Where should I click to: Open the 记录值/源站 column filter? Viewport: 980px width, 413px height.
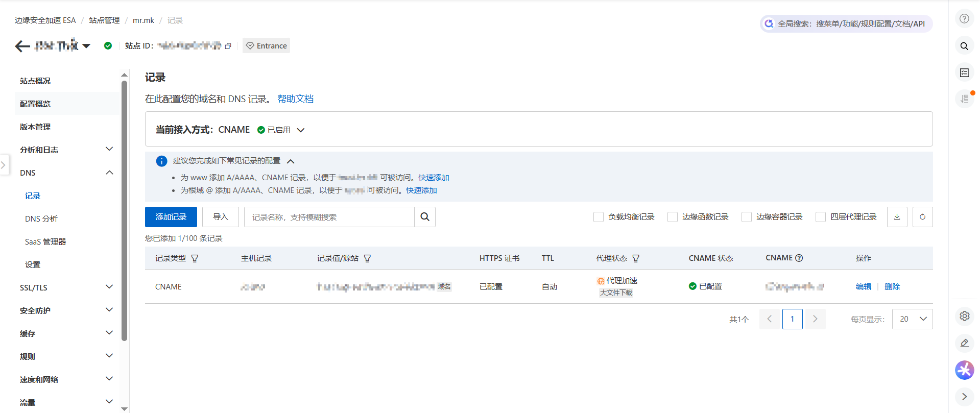[x=367, y=258]
